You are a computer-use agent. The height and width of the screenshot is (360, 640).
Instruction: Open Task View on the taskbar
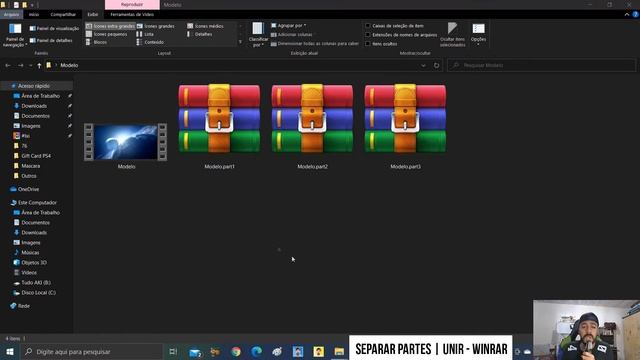pyautogui.click(x=173, y=351)
